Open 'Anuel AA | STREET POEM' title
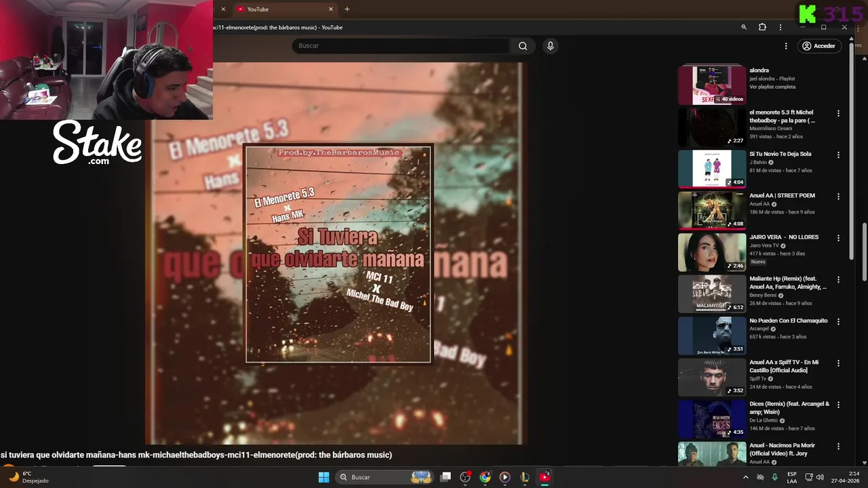 (x=782, y=195)
